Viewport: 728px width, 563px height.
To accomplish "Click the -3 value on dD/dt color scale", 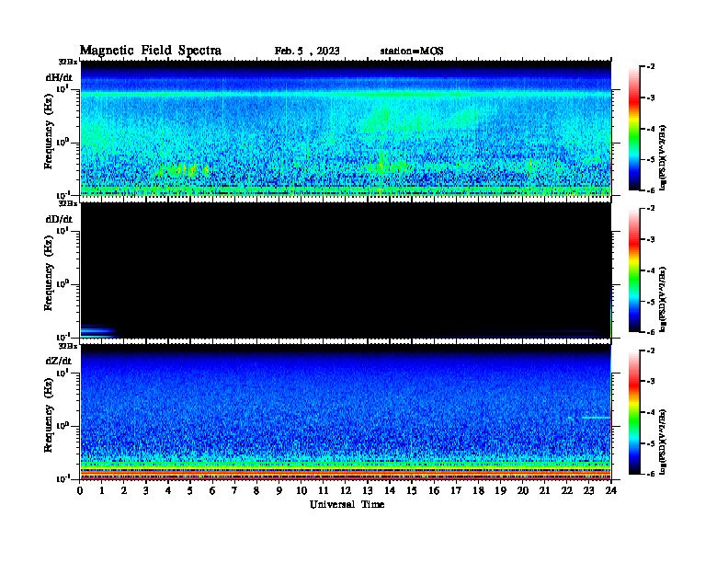I will pos(652,240).
